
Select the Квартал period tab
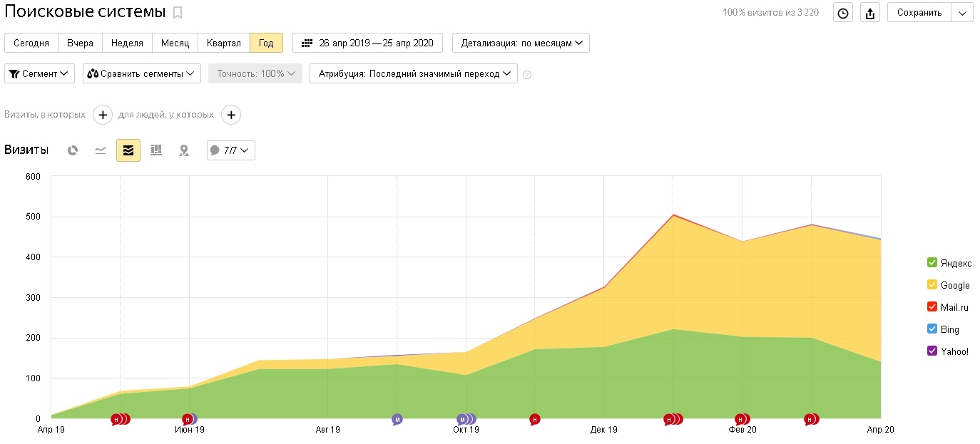coord(224,43)
